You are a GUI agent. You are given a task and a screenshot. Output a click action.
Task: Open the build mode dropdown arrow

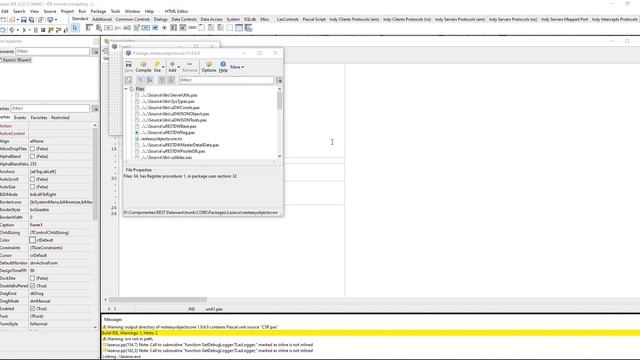pos(18,30)
